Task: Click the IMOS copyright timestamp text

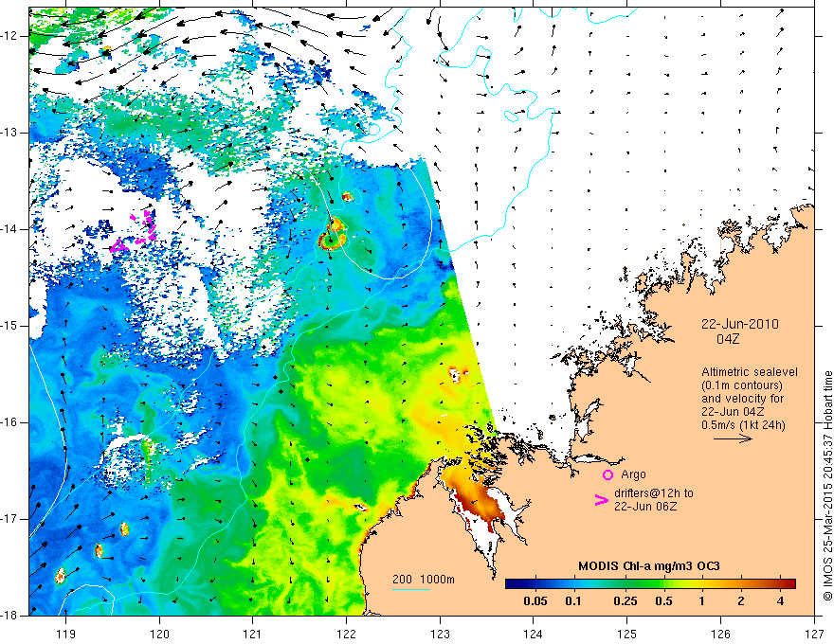Action: (827, 486)
